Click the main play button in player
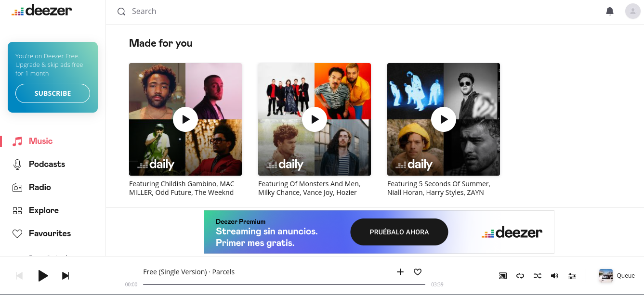The image size is (644, 295). pyautogui.click(x=43, y=276)
